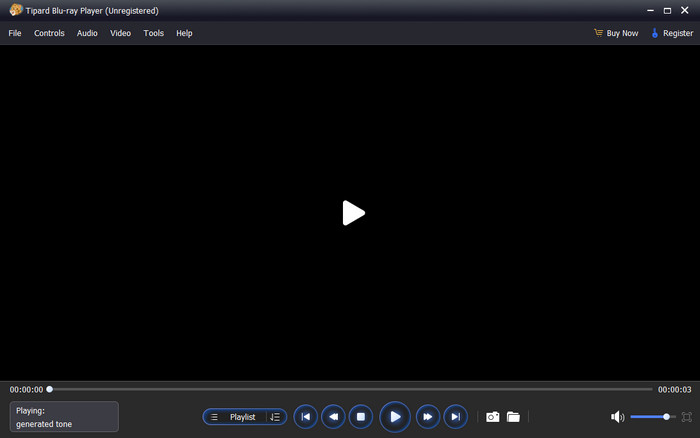This screenshot has width=700, height=438.
Task: Mute audio via speaker icon
Action: [x=617, y=417]
